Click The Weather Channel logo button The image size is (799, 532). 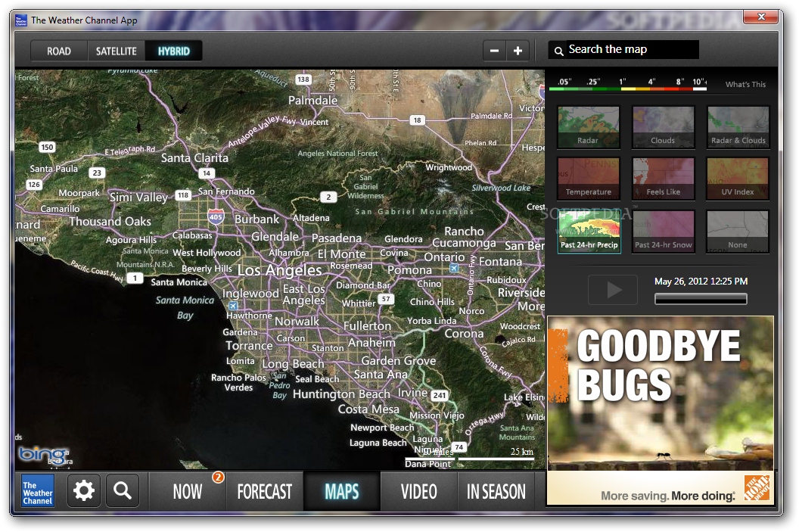click(x=38, y=491)
